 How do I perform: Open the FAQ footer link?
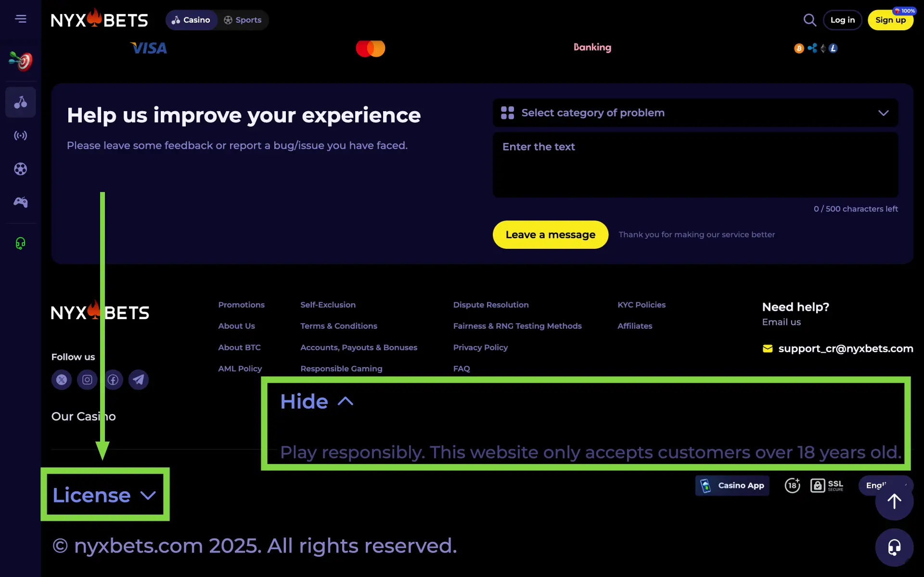pyautogui.click(x=462, y=369)
